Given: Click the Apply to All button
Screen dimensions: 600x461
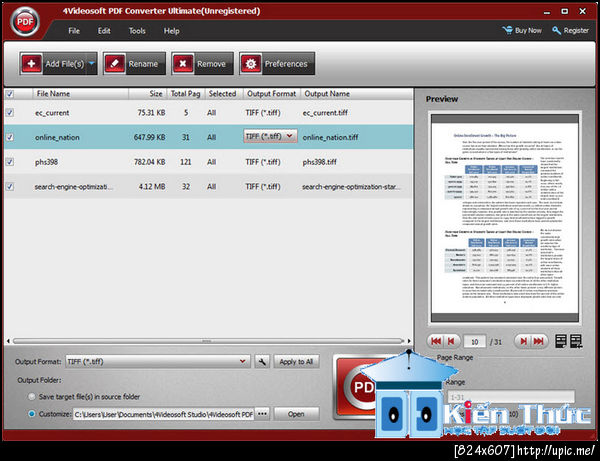Looking at the screenshot, I should 296,362.
